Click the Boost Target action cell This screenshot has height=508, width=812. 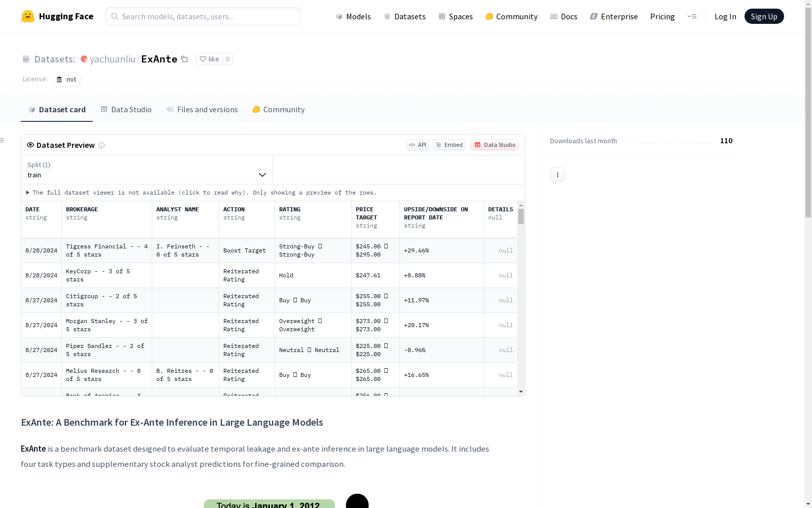(247, 250)
